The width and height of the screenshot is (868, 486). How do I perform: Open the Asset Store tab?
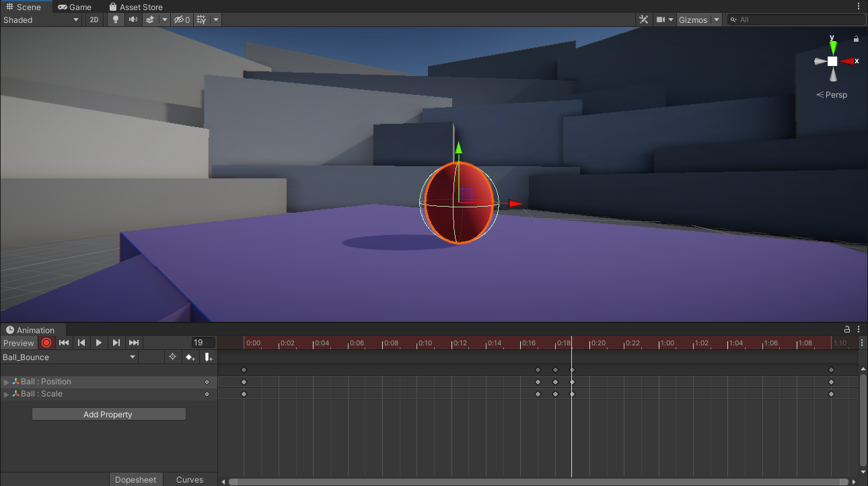pyautogui.click(x=136, y=7)
